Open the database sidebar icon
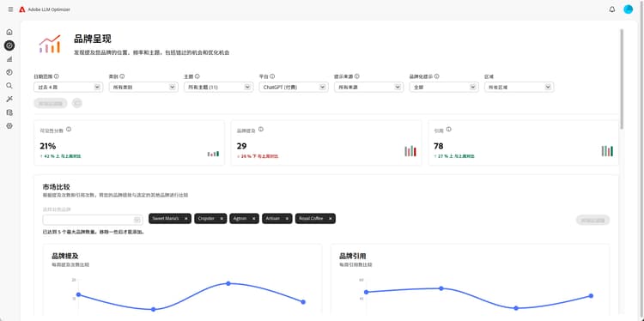The height and width of the screenshot is (321, 644). click(x=9, y=112)
